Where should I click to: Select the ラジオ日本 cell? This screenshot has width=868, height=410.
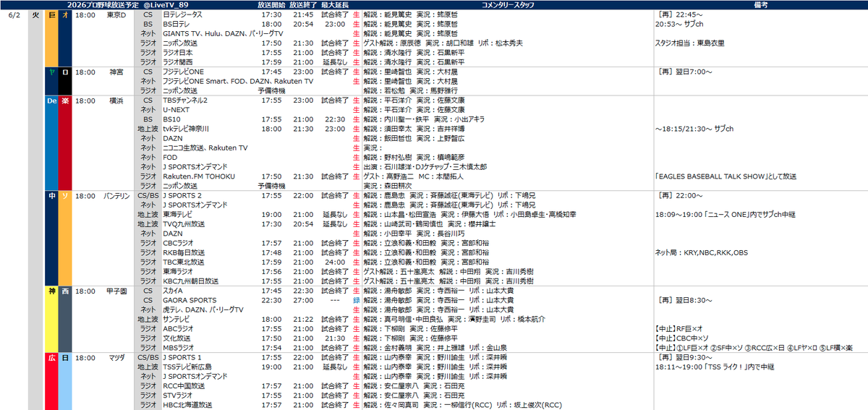tap(178, 53)
